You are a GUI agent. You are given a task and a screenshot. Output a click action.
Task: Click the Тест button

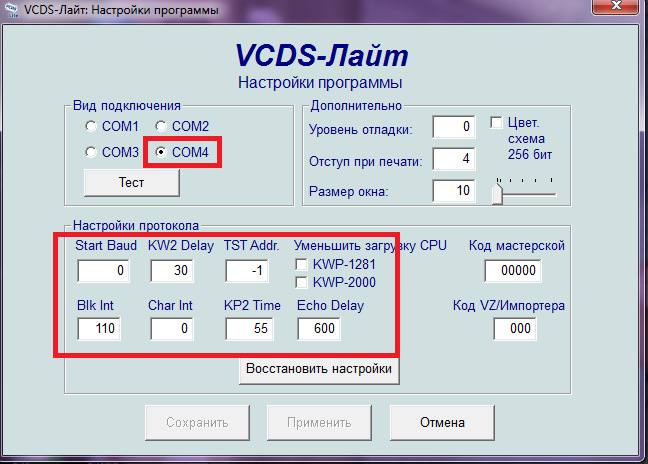pyautogui.click(x=131, y=182)
